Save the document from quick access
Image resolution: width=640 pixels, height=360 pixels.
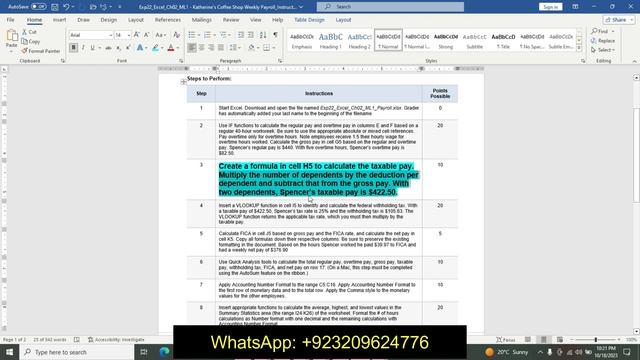click(x=55, y=7)
